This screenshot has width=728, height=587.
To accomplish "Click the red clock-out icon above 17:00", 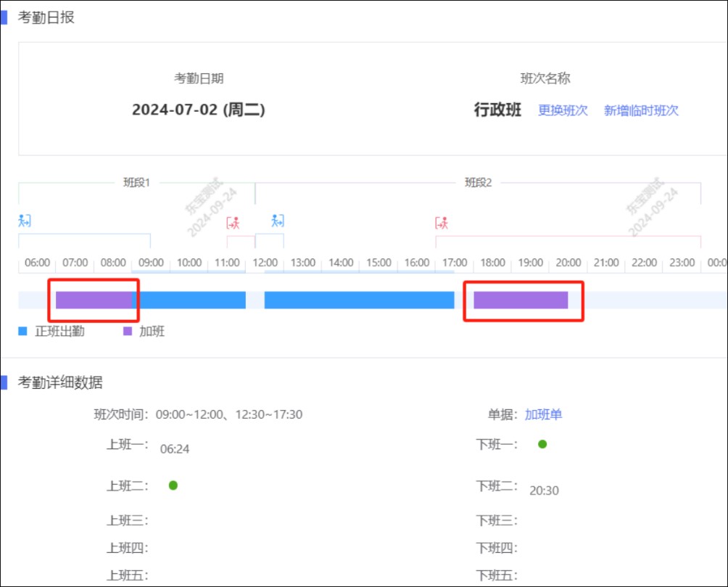I will [x=442, y=222].
